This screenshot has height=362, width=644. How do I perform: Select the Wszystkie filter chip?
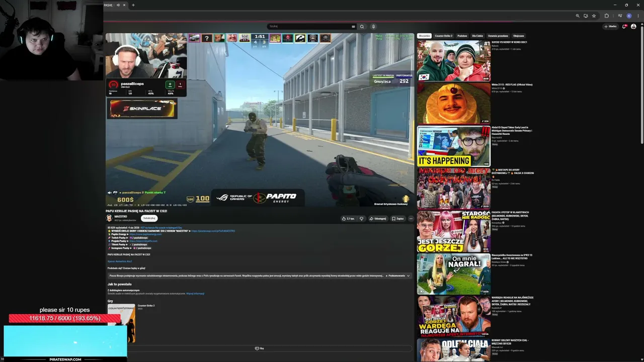pos(424,36)
